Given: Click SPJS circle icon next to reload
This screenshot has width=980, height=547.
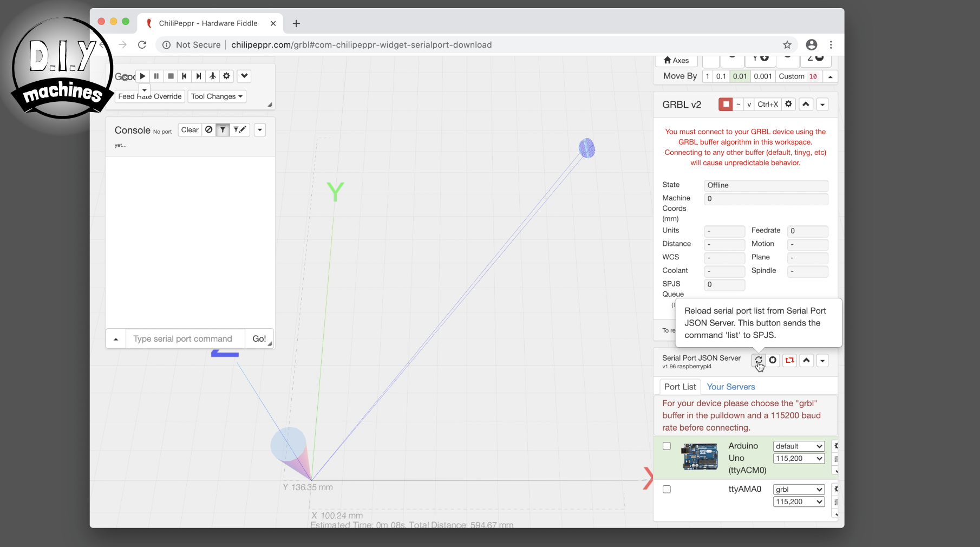Looking at the screenshot, I should (773, 361).
